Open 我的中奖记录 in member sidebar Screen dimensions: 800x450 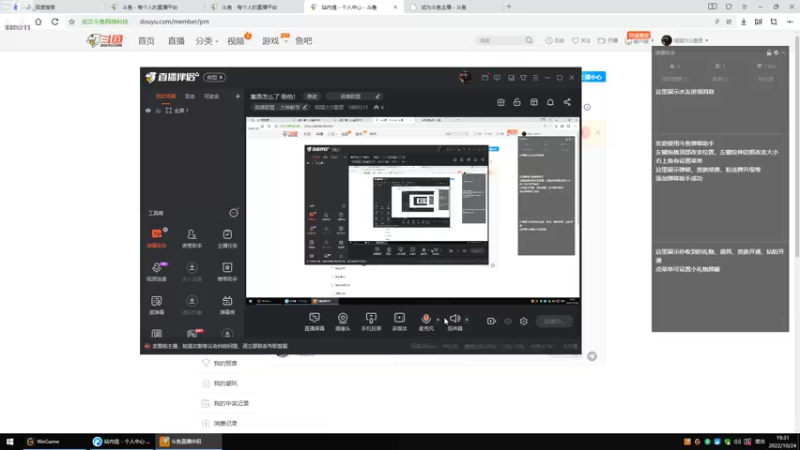(x=231, y=404)
